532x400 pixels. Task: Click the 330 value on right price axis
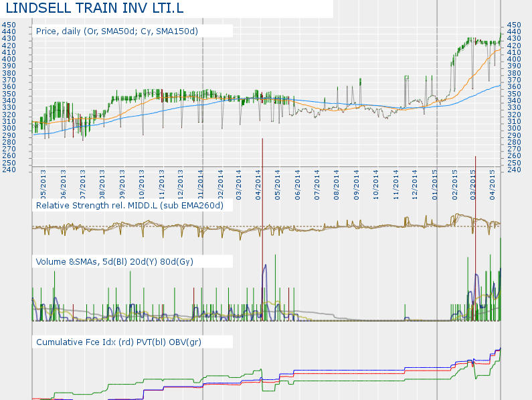click(514, 107)
